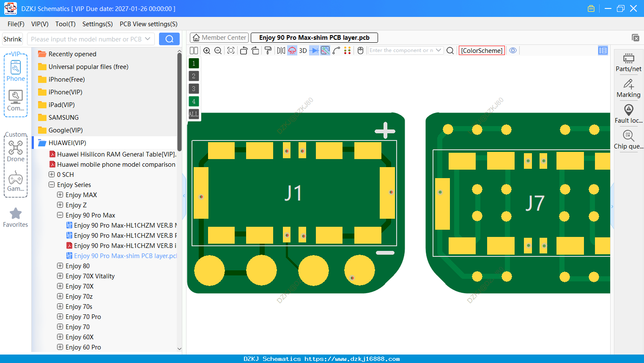Click the blue search button

(169, 39)
